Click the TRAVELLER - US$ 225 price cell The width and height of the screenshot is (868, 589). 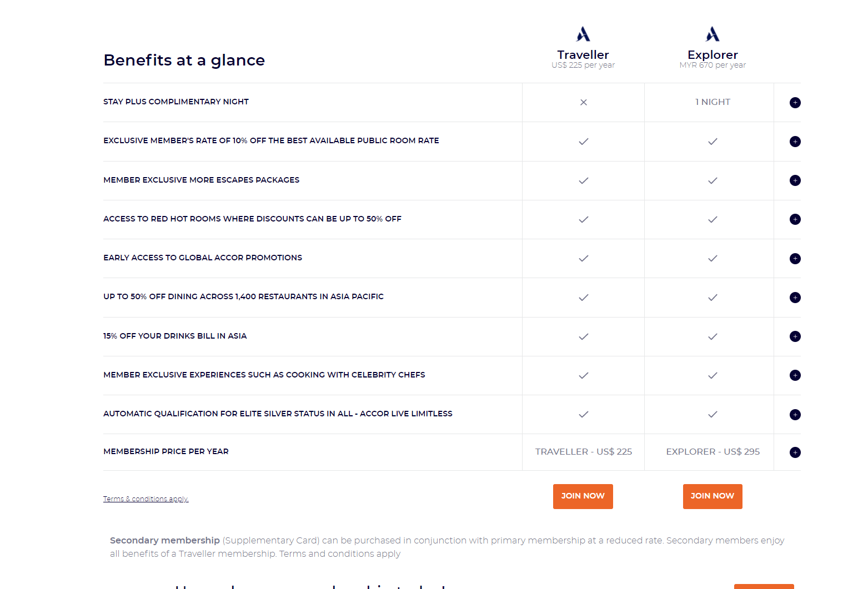pos(584,452)
